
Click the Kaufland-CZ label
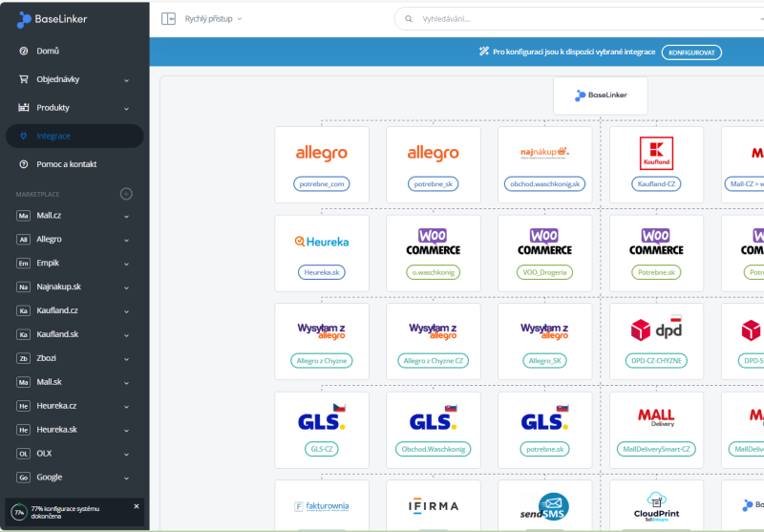[x=656, y=184]
